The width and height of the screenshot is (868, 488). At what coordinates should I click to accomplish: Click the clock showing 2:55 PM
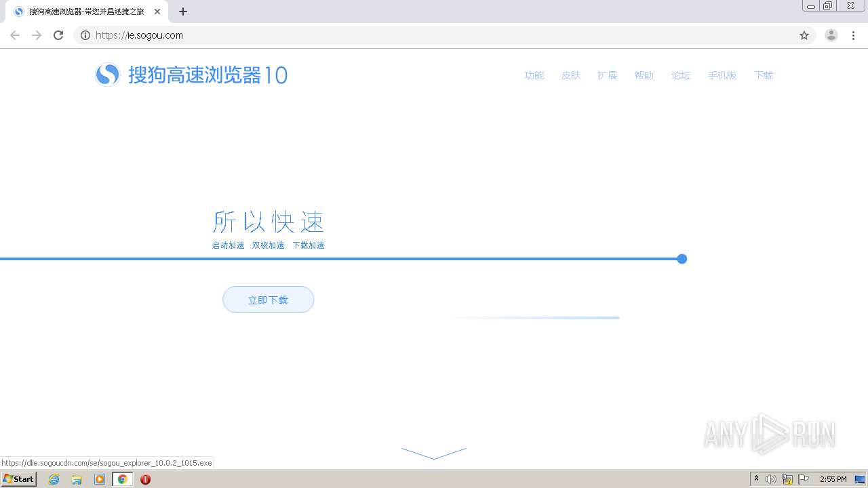tap(833, 479)
